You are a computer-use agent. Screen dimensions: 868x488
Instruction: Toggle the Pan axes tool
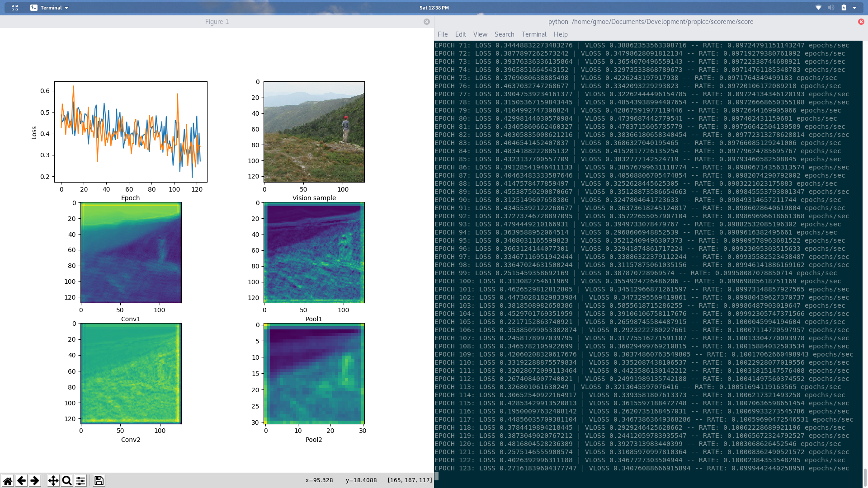[53, 481]
